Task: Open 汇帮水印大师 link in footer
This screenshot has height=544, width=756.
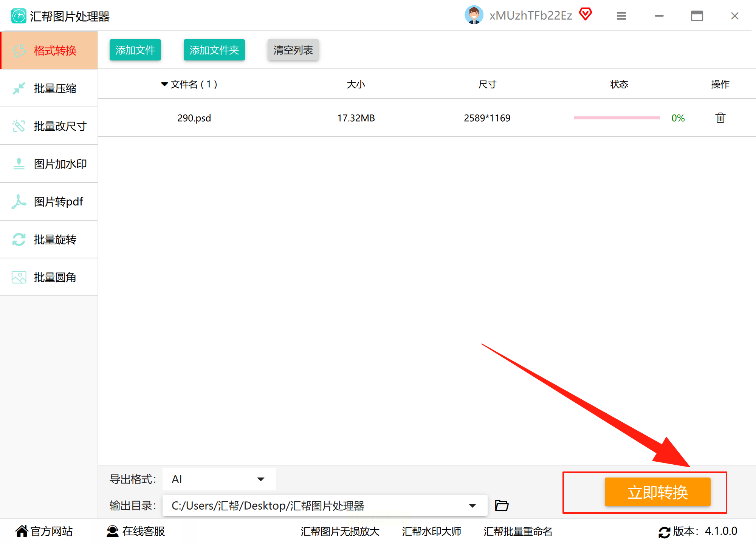Action: tap(431, 531)
